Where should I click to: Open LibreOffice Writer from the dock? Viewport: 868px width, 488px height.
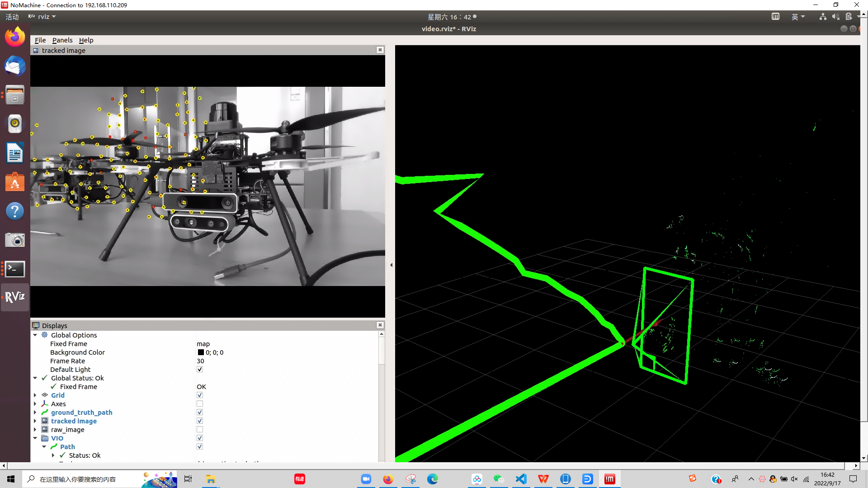click(15, 153)
